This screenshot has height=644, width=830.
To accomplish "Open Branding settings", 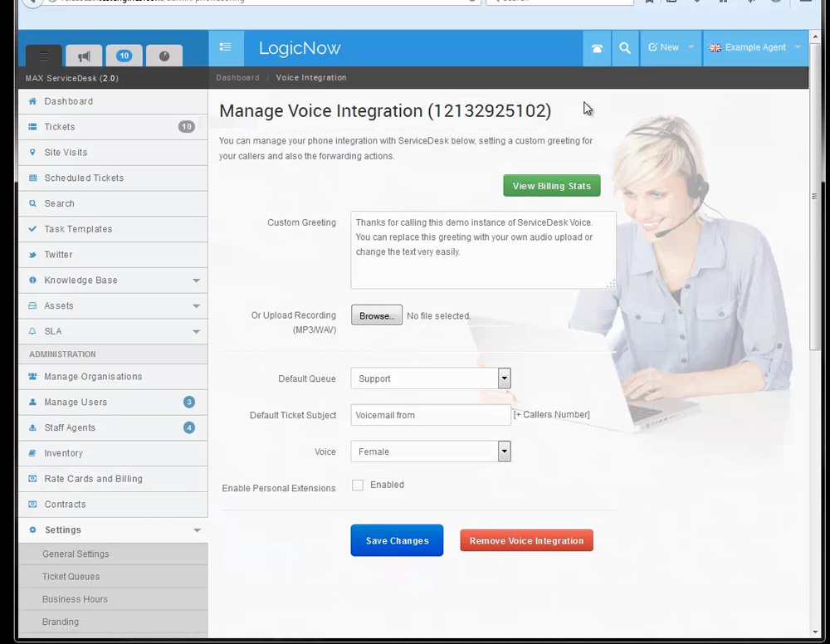I will pos(113,622).
